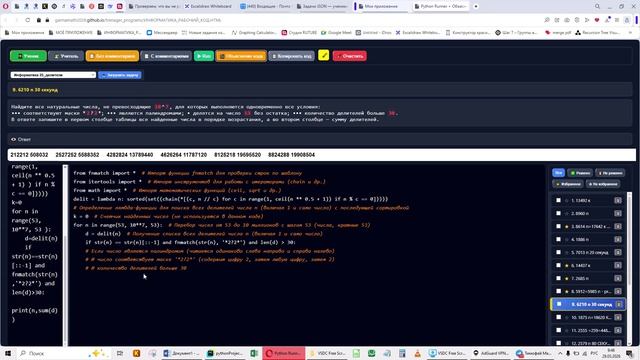Click the right-side icon of task '10. 1875'
Viewport: 640px width, 360px height.
click(x=618, y=317)
